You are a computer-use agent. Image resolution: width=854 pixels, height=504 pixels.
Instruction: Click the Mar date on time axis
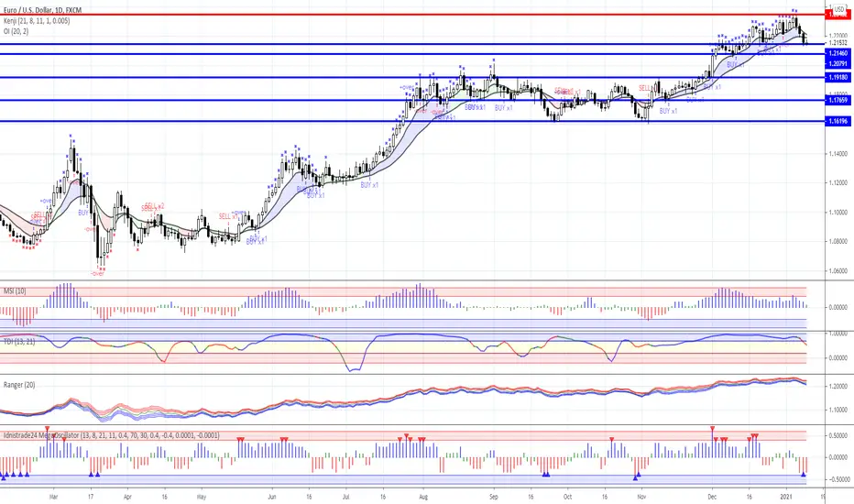pyautogui.click(x=53, y=497)
